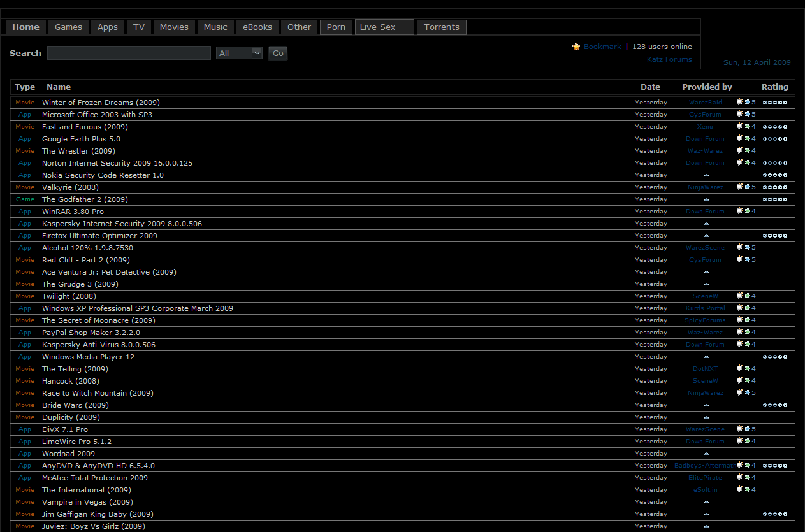Open the Katz Forums link
Viewport: 805px width, 532px height.
669,59
